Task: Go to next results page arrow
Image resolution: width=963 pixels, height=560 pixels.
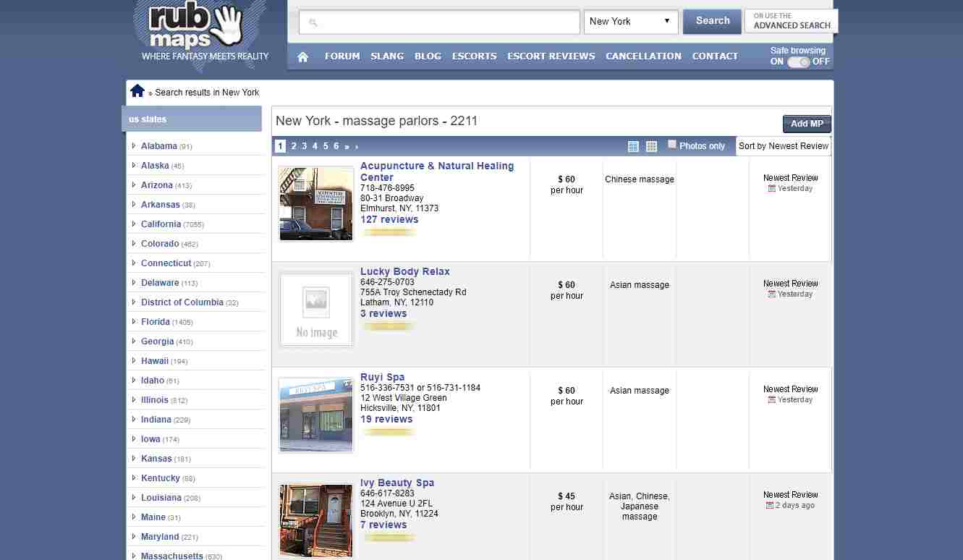Action: tap(347, 146)
